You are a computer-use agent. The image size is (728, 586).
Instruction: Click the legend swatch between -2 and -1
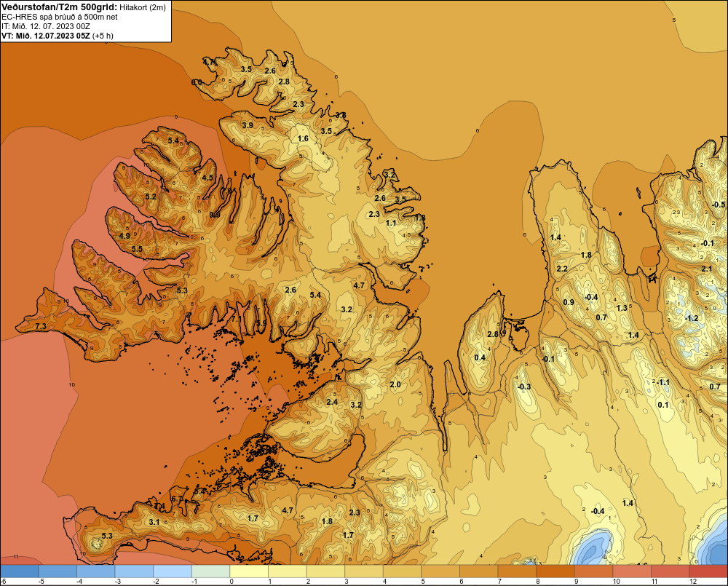coord(173,571)
